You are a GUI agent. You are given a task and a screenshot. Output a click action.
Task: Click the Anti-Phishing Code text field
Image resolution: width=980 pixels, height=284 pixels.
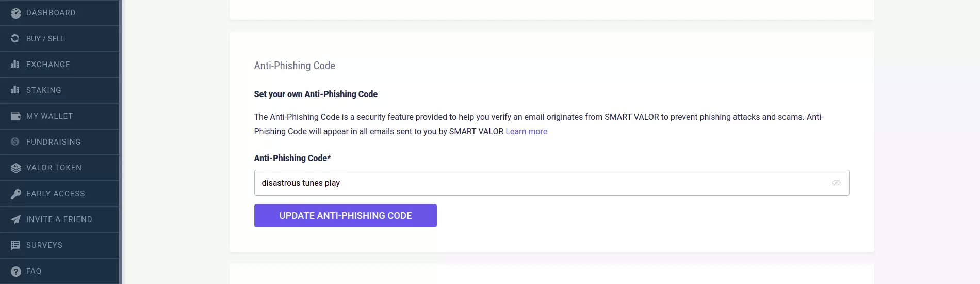click(551, 183)
